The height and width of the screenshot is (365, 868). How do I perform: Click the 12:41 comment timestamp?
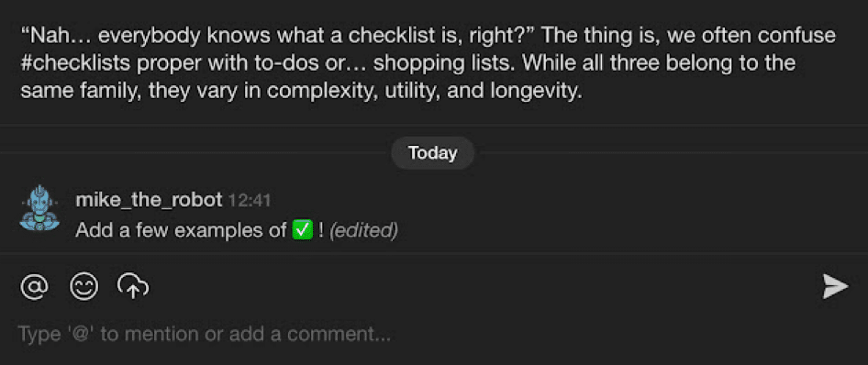click(250, 200)
